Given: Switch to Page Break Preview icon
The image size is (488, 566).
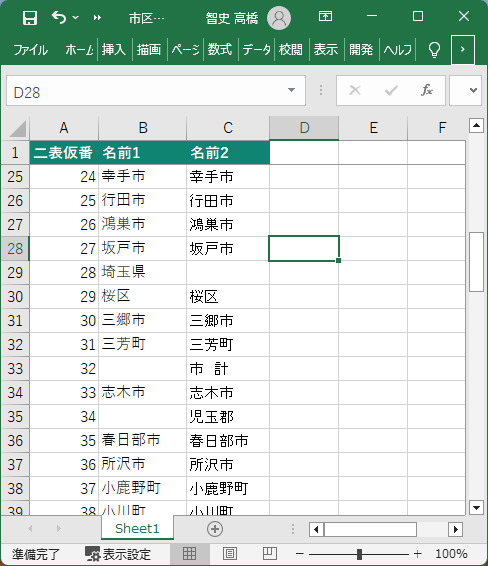Looking at the screenshot, I should point(269,553).
